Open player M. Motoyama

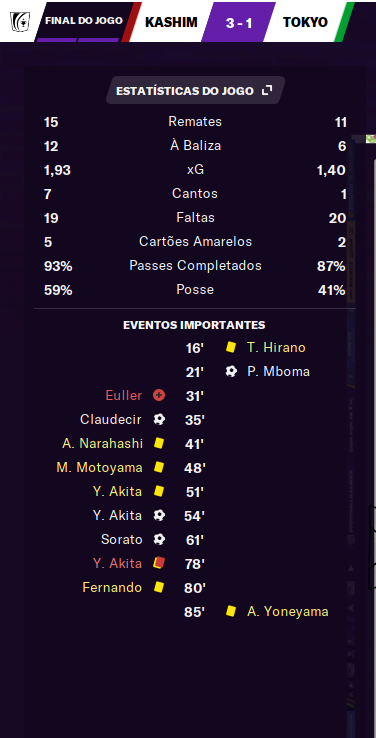click(99, 467)
